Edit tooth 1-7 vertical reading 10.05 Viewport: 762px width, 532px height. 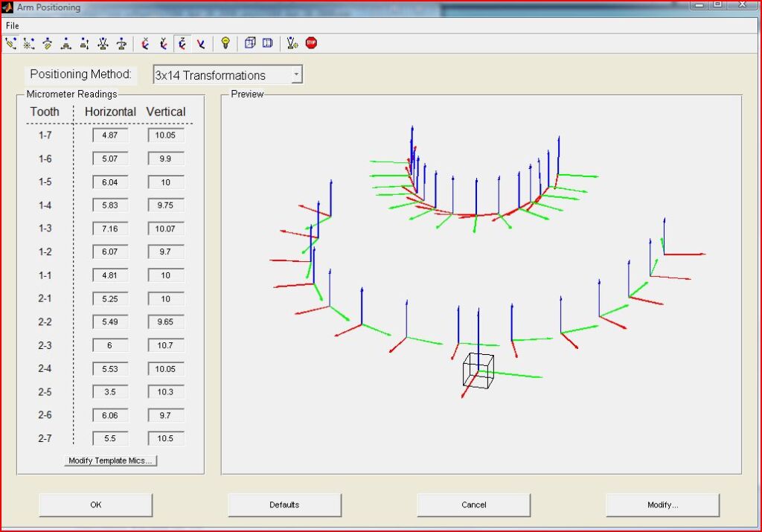[166, 135]
